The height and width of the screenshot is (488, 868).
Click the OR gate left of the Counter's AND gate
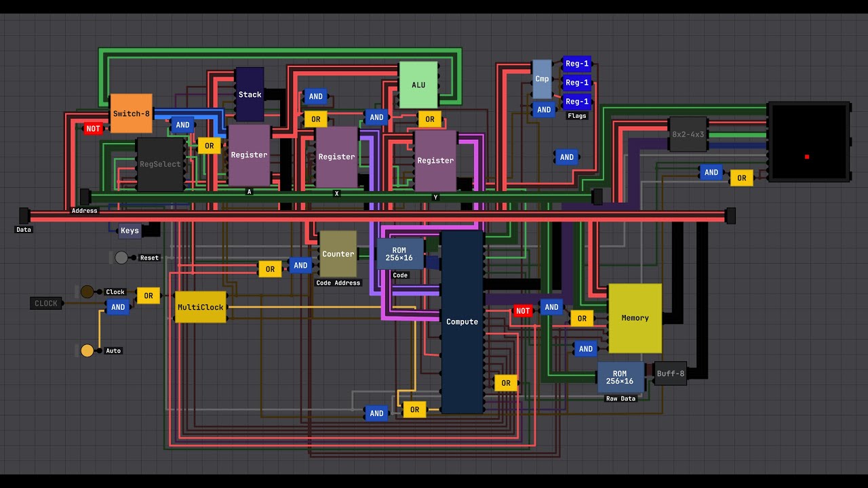click(x=270, y=269)
